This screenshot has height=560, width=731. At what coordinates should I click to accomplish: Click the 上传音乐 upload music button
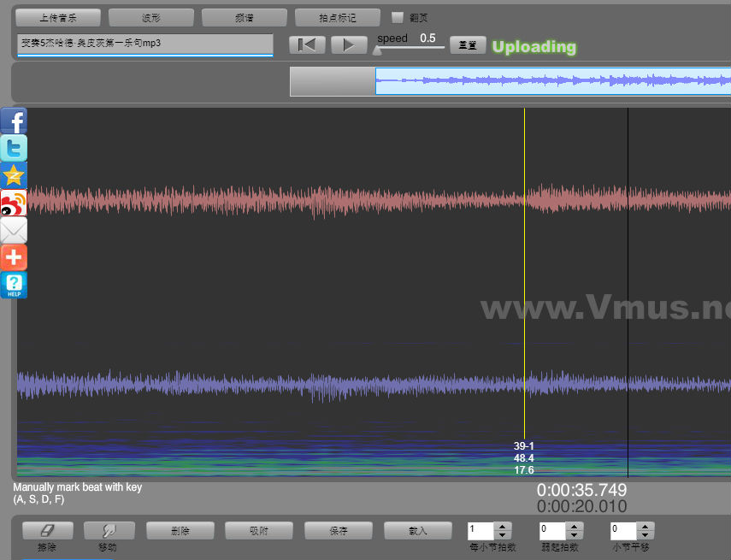pos(58,17)
